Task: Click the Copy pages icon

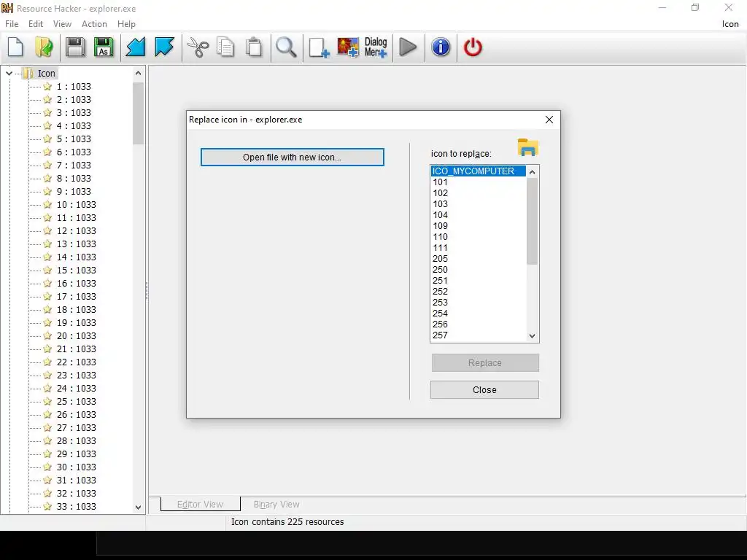Action: (x=225, y=47)
